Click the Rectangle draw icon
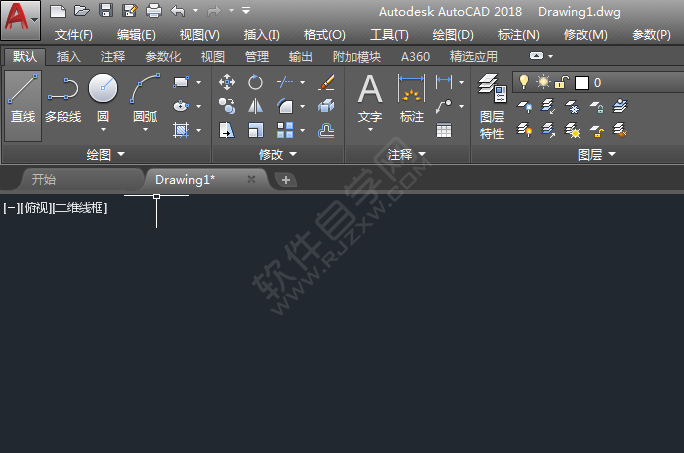 (x=181, y=82)
